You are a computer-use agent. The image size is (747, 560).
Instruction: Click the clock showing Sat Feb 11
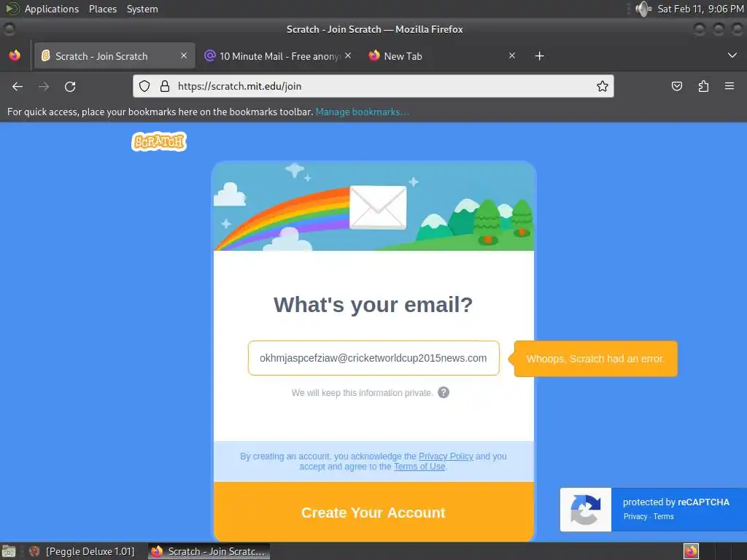tap(700, 9)
